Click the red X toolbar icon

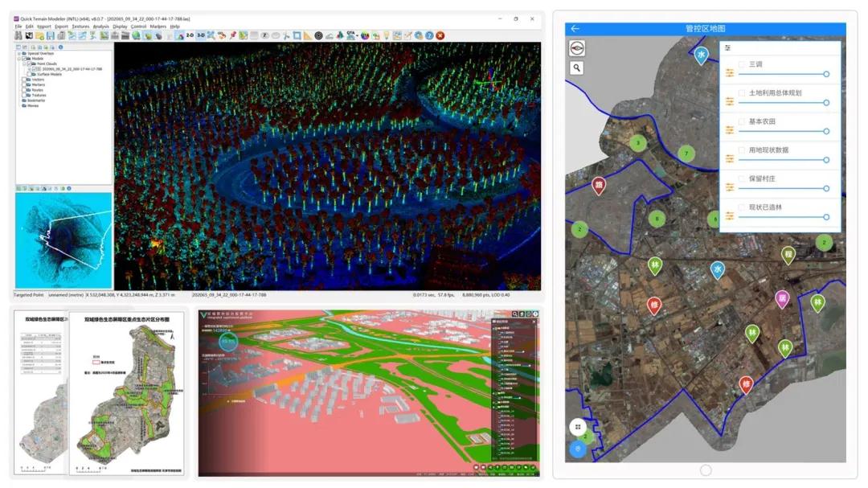tap(440, 35)
